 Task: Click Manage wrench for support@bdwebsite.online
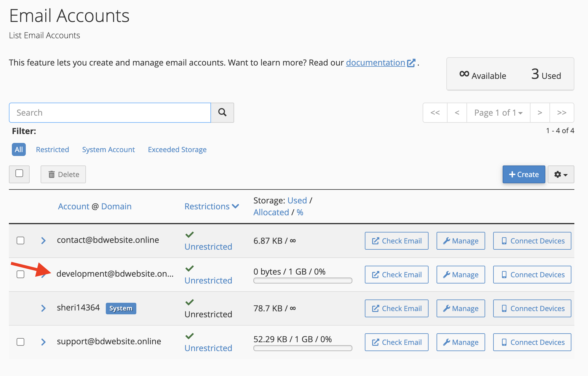click(461, 342)
